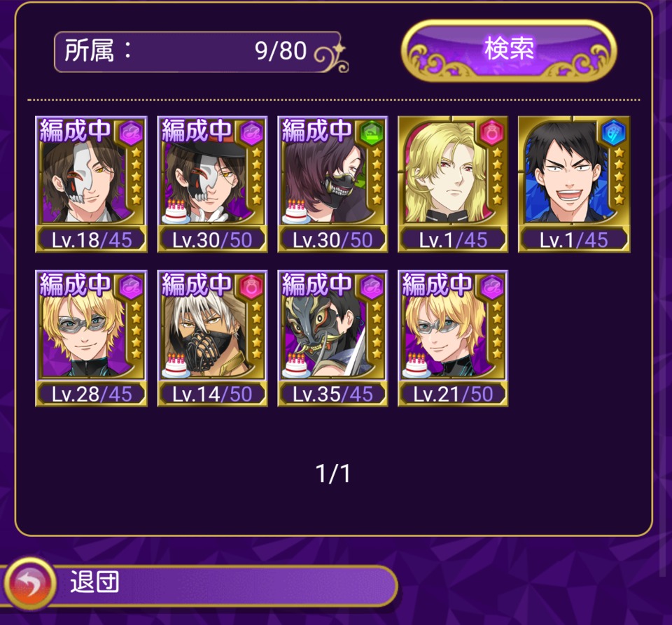Choose the laughing black-haired character card
The width and height of the screenshot is (672, 625).
click(574, 184)
